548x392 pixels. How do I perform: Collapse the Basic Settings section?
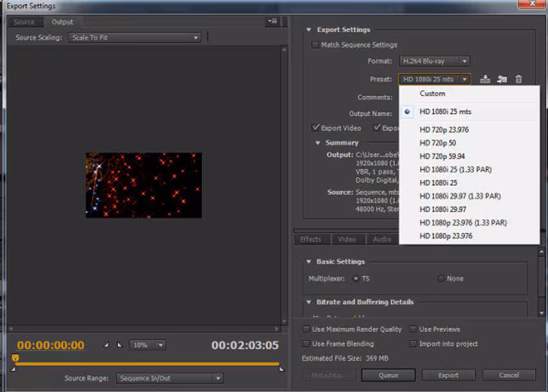(309, 262)
